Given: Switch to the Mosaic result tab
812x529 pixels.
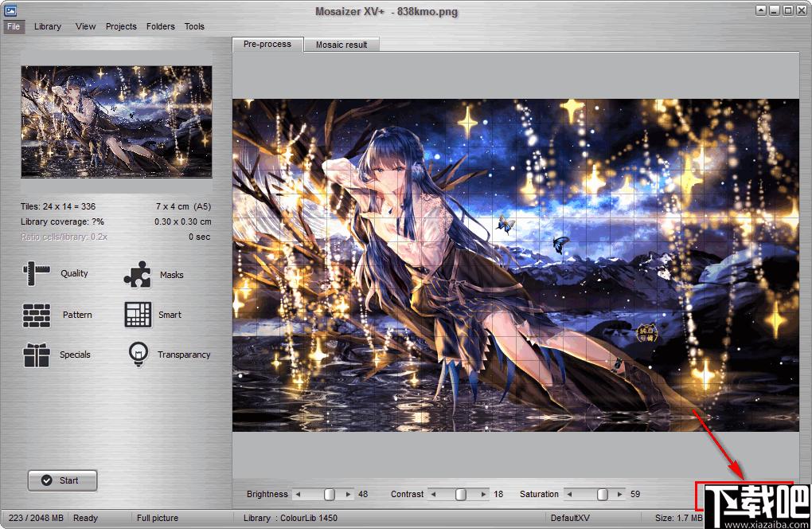Looking at the screenshot, I should [x=342, y=45].
